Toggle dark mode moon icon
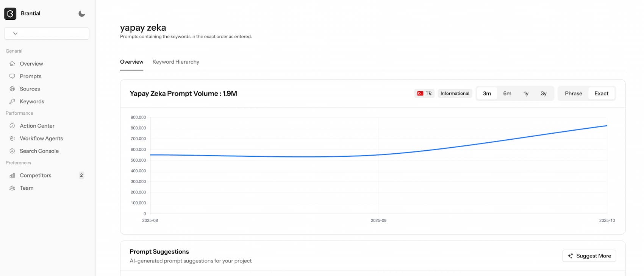 [x=81, y=14]
